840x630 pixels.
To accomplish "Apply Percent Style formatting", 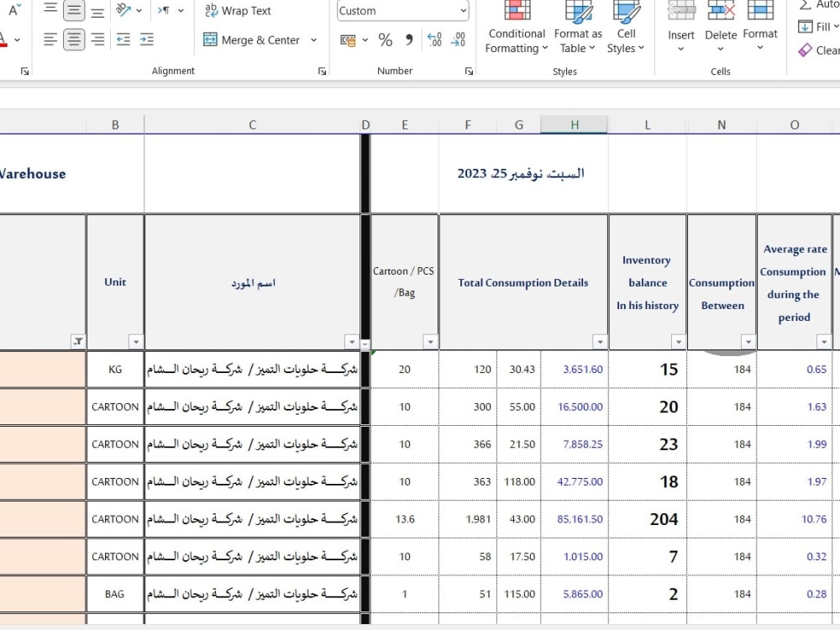I will 386,39.
